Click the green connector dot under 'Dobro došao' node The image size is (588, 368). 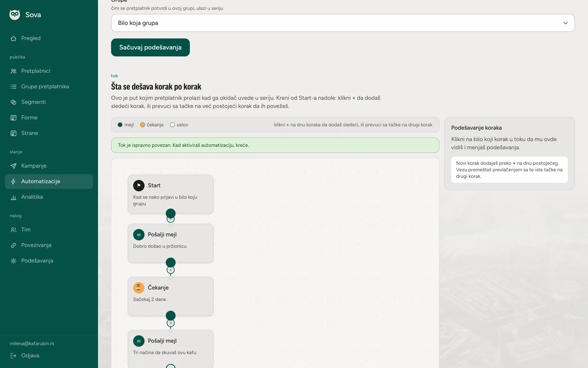[171, 263]
